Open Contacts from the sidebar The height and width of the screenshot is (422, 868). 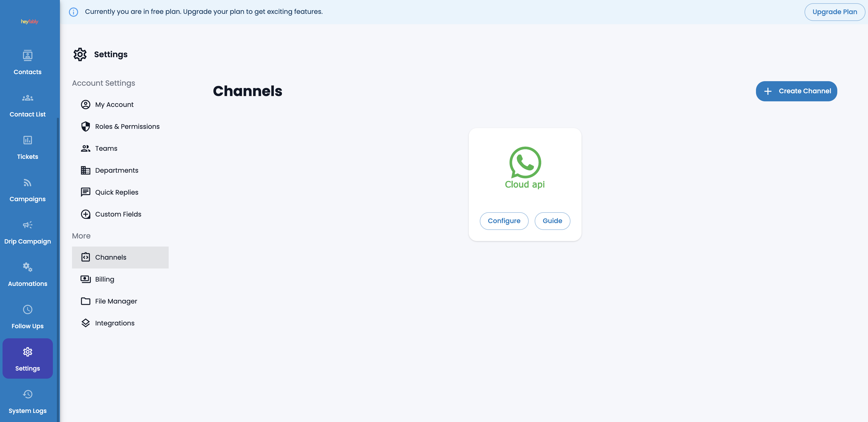pyautogui.click(x=28, y=63)
